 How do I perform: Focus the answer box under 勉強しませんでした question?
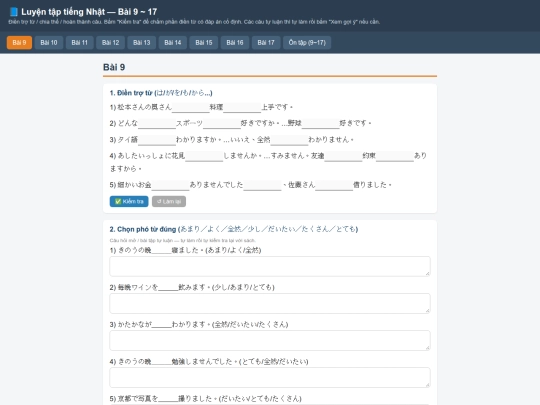[270, 377]
